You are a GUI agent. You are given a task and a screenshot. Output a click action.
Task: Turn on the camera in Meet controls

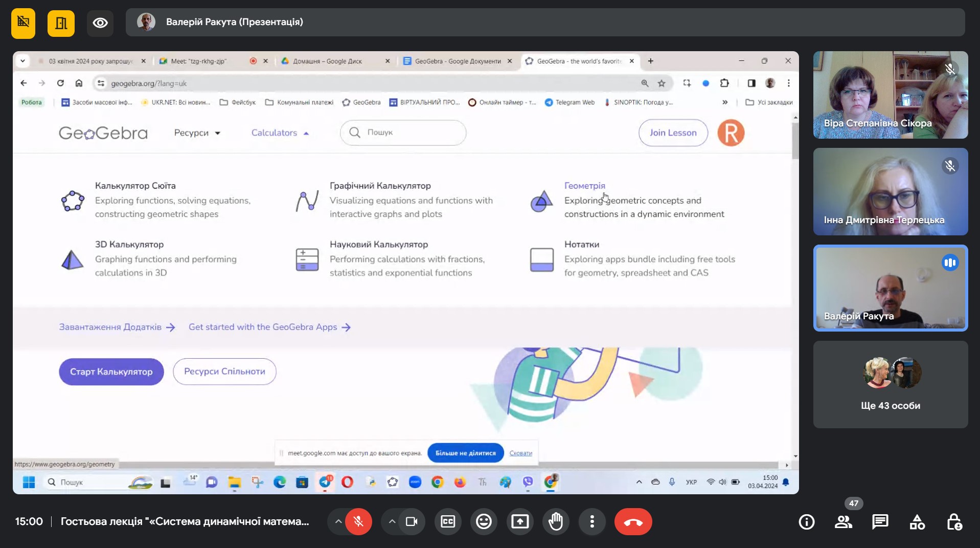coord(412,522)
